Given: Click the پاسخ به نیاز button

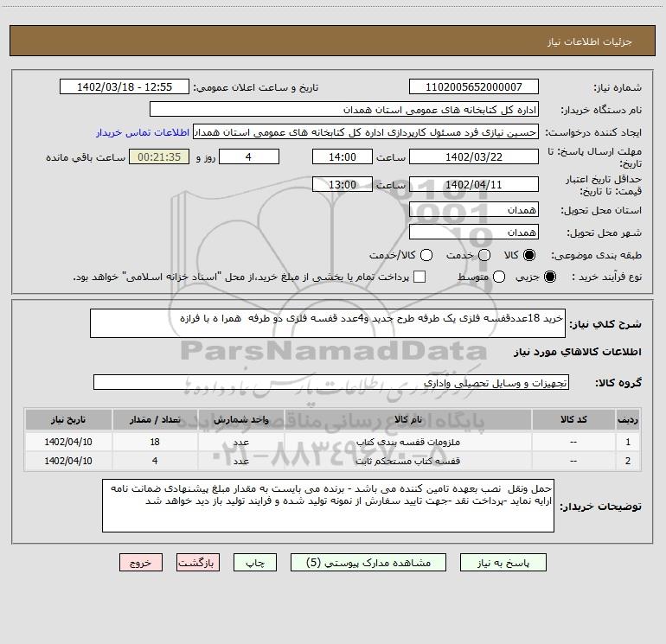Looking at the screenshot, I should (x=503, y=563).
